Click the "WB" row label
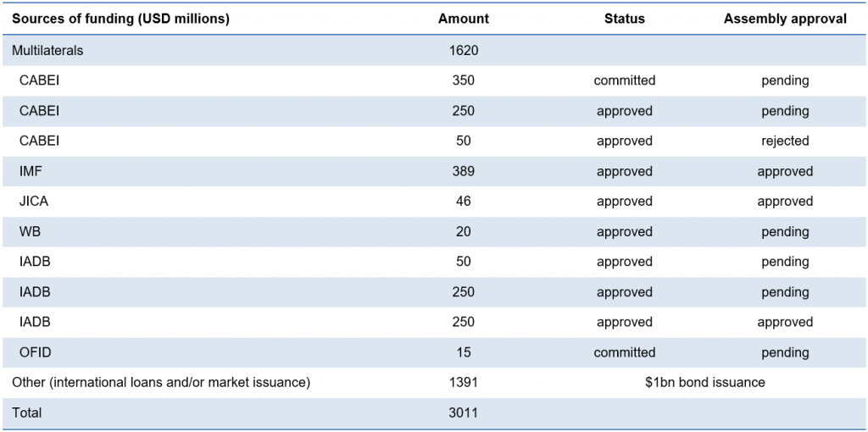 pyautogui.click(x=30, y=231)
